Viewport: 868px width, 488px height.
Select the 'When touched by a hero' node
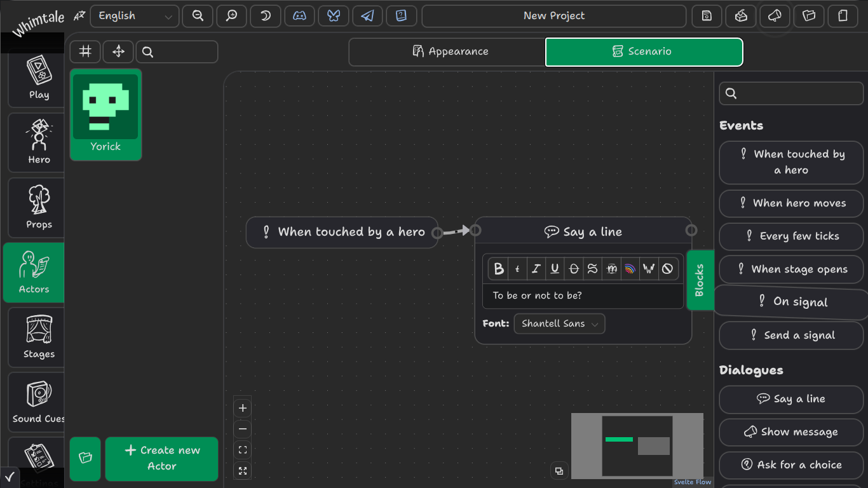pos(342,232)
